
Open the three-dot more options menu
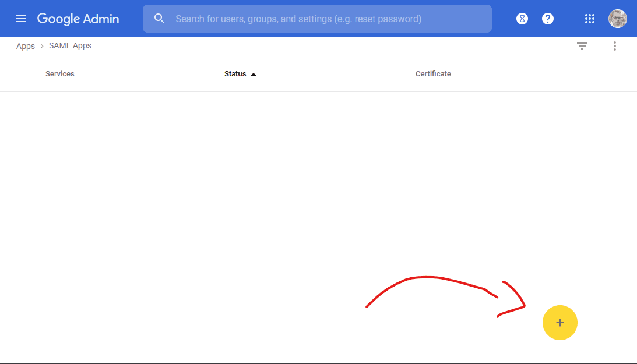615,46
